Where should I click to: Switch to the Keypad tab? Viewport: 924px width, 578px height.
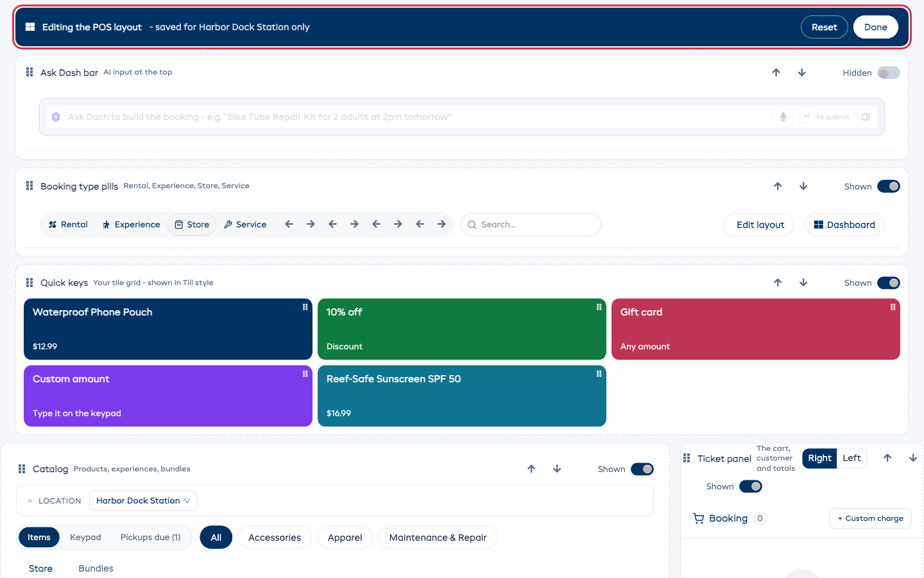coord(85,537)
